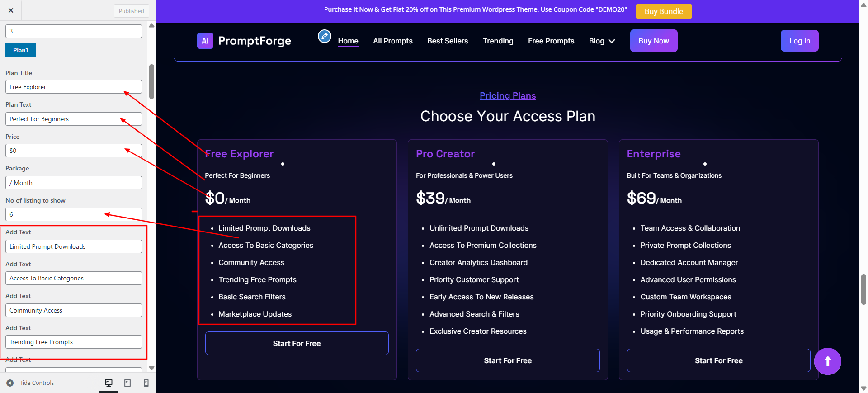Click the sidebar scroll up arrow

152,26
